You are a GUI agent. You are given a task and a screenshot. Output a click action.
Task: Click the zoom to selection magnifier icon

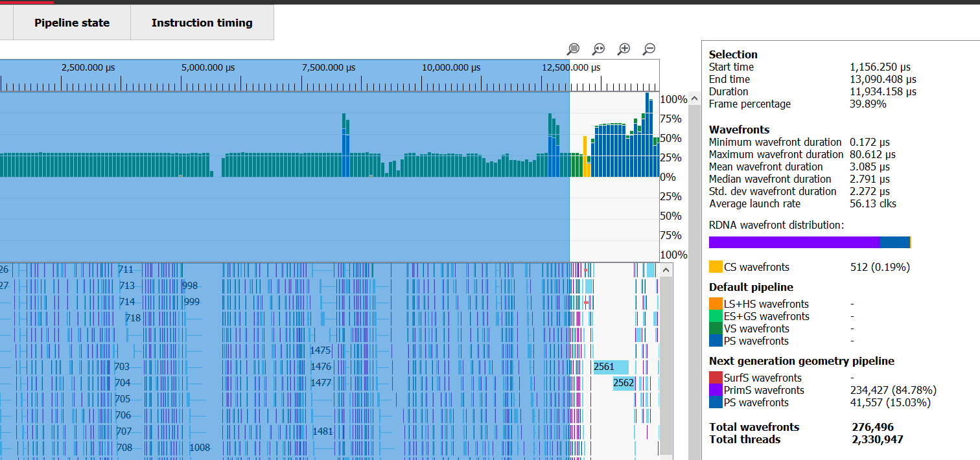[573, 49]
